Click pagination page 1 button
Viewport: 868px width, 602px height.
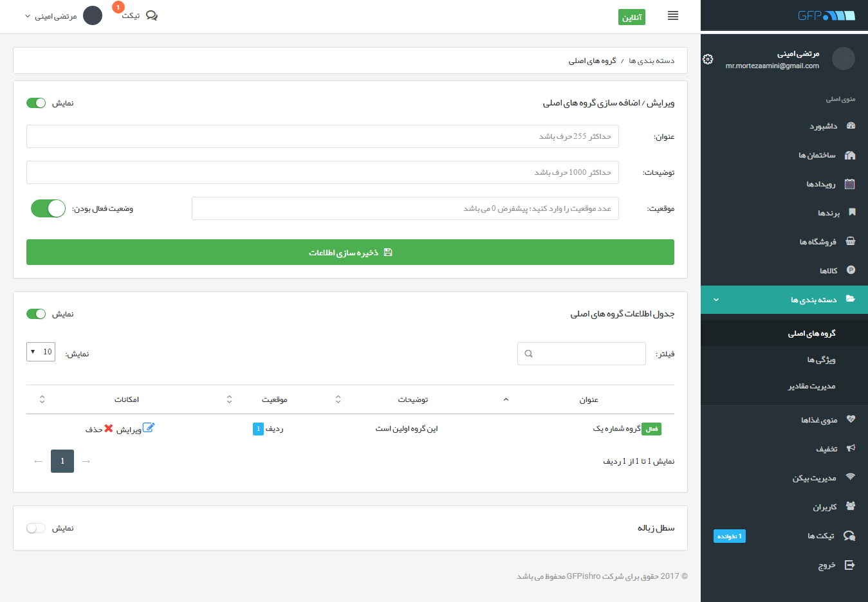(x=62, y=461)
